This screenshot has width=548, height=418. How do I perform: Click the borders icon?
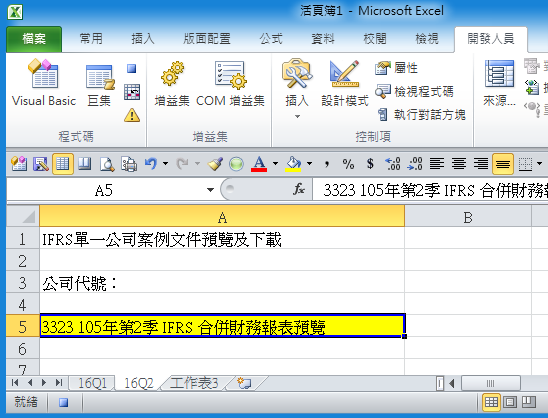pos(525,164)
